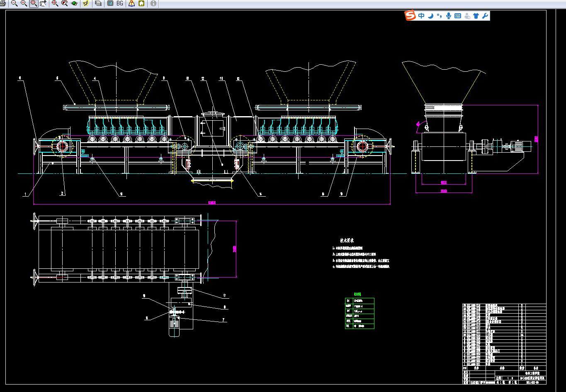This screenshot has height=392, width=566.
Task: Choose the Pan hand tool
Action: (43, 3)
